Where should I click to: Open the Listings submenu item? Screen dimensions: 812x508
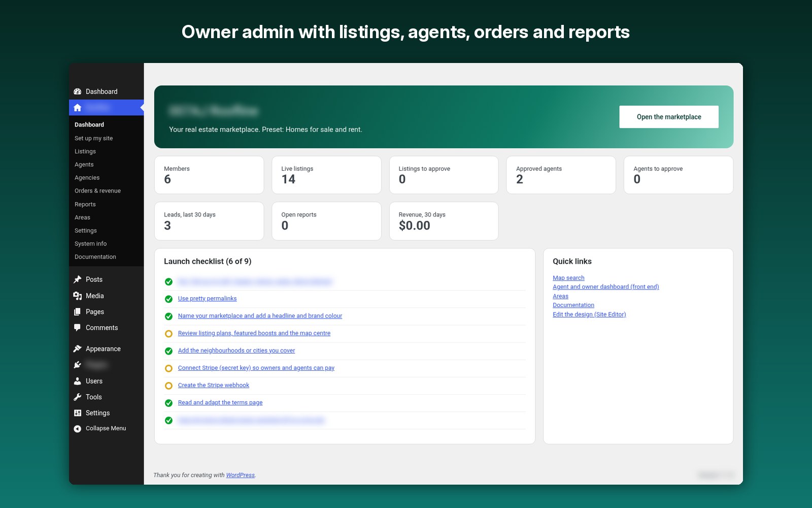[85, 151]
